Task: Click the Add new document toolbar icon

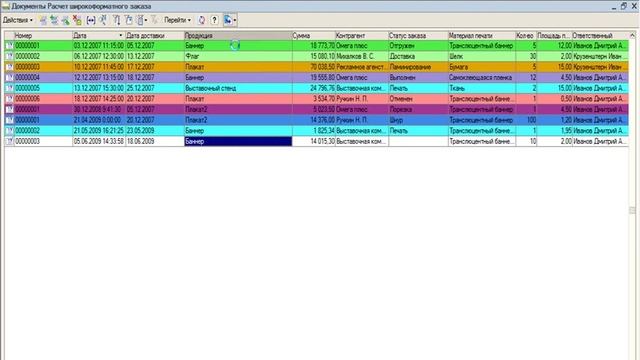Action: (x=43, y=20)
